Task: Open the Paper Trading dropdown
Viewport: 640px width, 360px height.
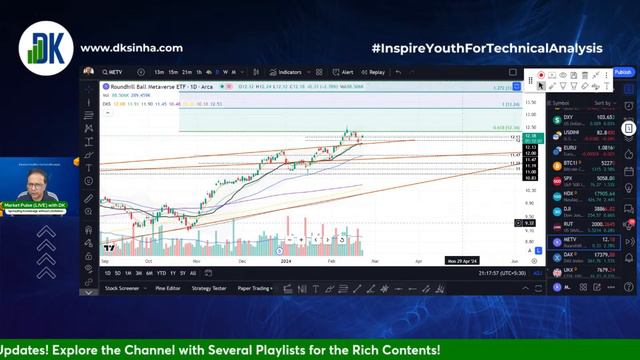Action: [x=255, y=288]
